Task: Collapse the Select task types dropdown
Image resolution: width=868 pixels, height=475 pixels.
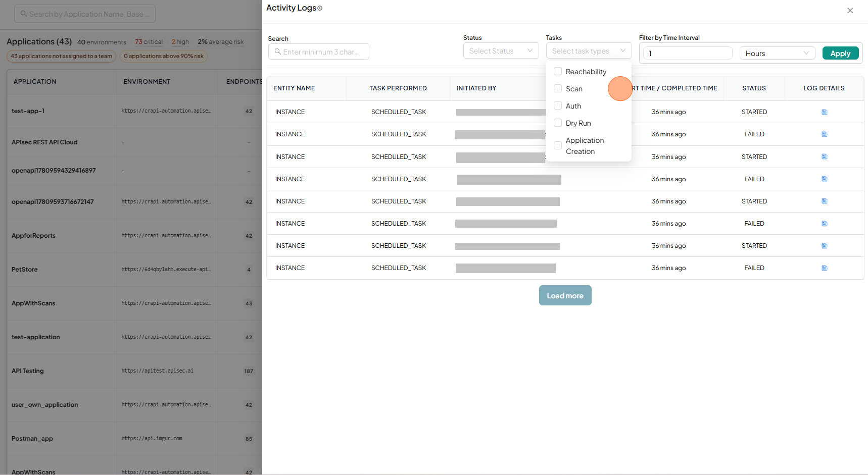Action: point(589,51)
